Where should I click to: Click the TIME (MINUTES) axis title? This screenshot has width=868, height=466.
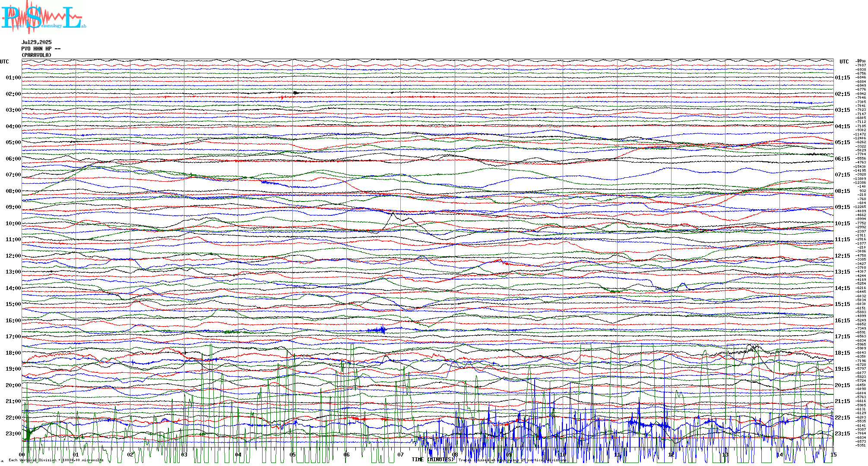pos(433,460)
